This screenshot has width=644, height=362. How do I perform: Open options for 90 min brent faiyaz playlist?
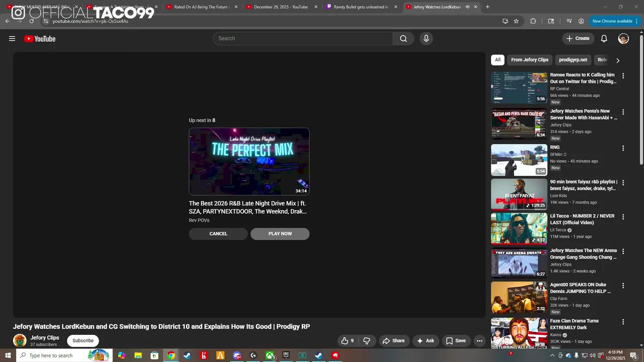coord(623,183)
